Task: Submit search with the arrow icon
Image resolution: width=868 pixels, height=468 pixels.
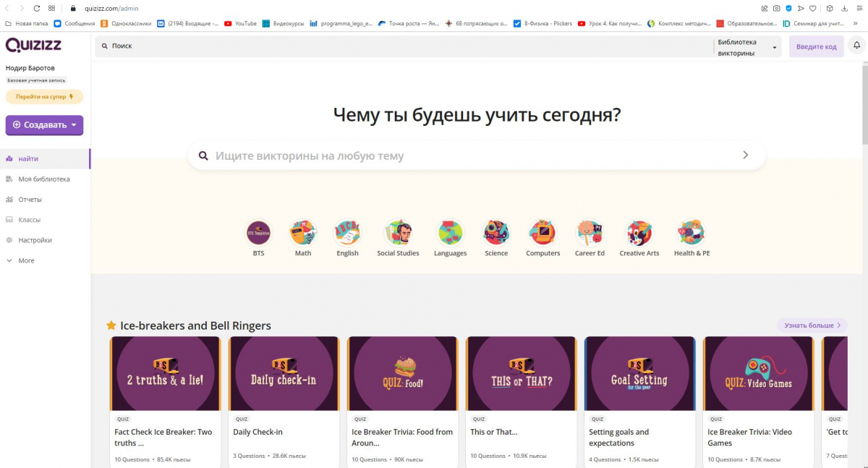Action: tap(746, 155)
